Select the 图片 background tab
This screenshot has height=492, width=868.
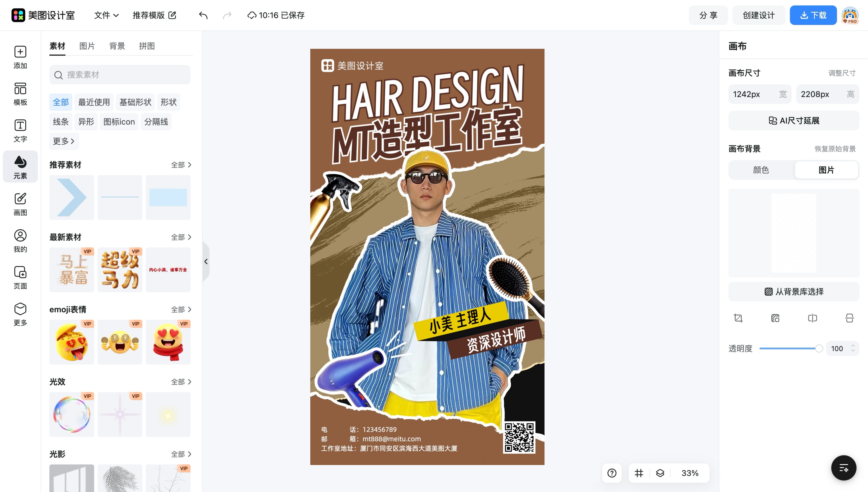point(826,170)
